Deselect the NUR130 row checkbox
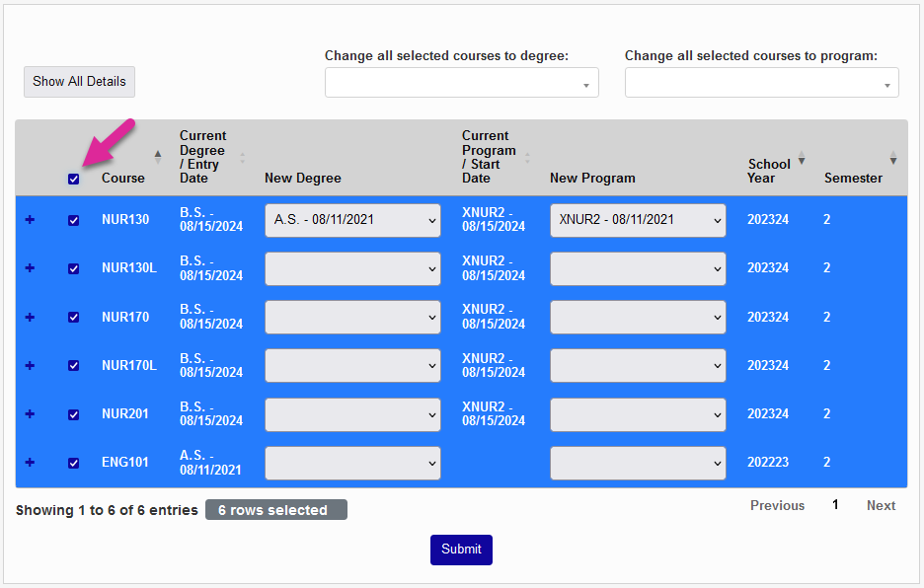This screenshot has height=588, width=924. pos(73,219)
